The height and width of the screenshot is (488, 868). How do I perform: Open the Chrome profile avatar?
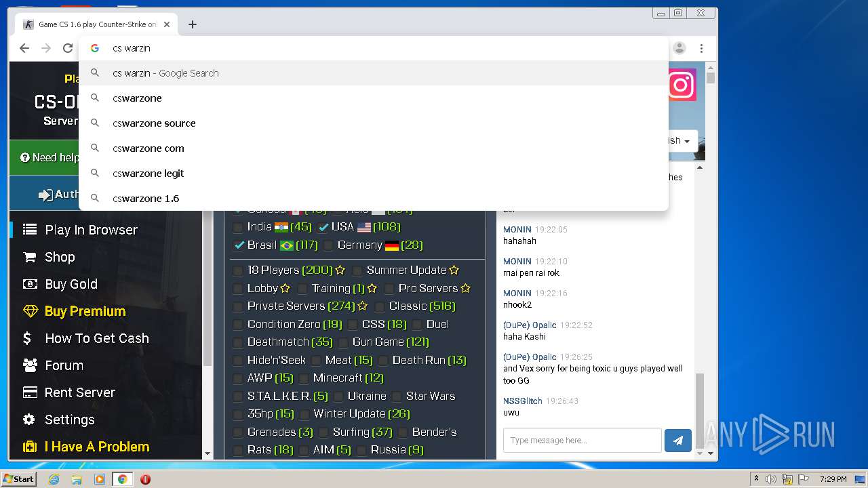679,48
